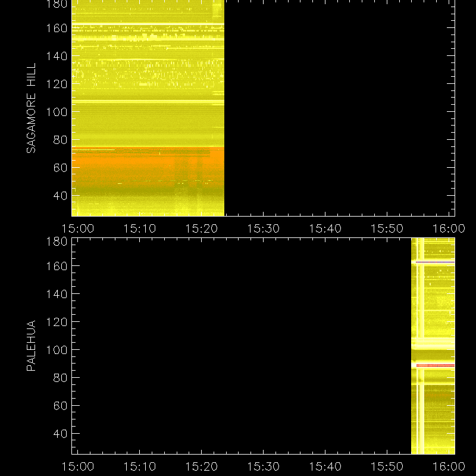Viewport: 476px width, 476px height.
Task: Click the 15:40 time label under Sagamore Hill plot
Action: click(x=325, y=228)
